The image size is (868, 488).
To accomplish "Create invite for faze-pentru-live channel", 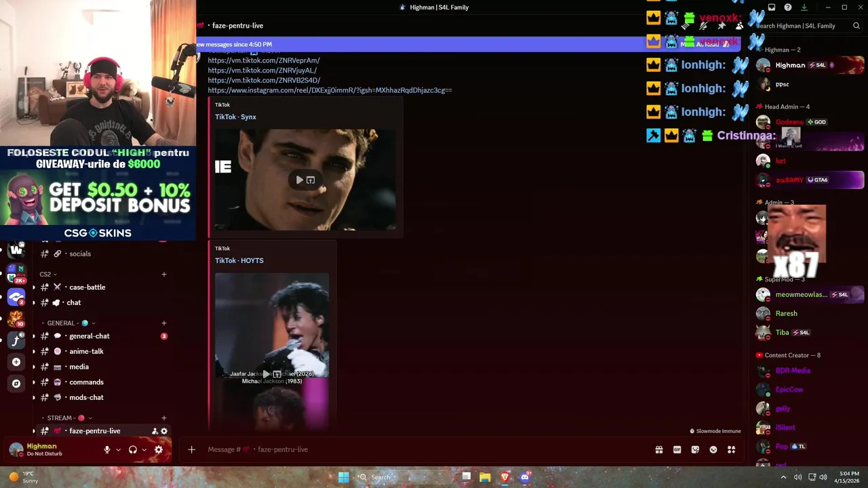I will click(155, 431).
